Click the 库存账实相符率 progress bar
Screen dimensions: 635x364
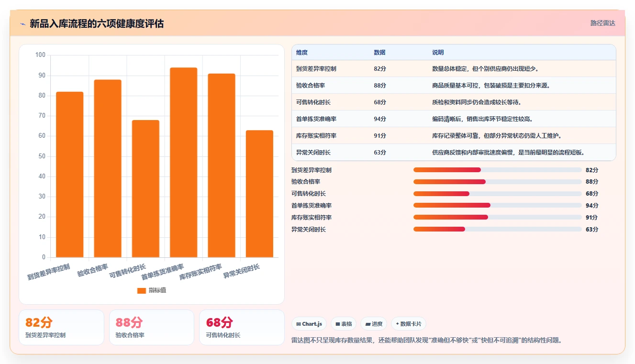[498, 217]
